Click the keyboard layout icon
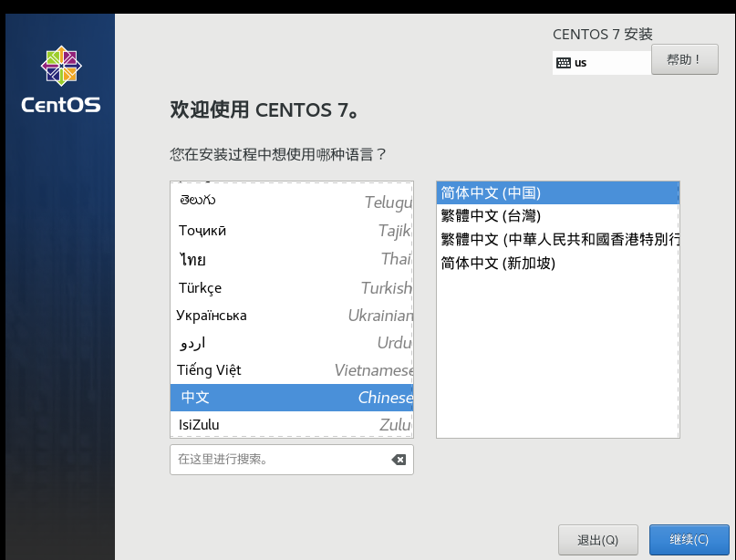 point(564,63)
